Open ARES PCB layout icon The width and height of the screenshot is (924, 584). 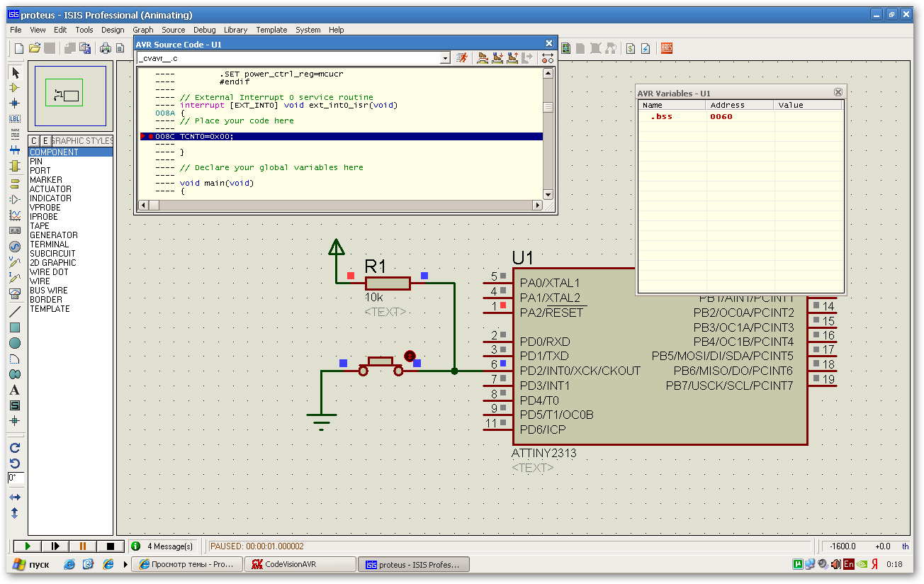[x=666, y=48]
